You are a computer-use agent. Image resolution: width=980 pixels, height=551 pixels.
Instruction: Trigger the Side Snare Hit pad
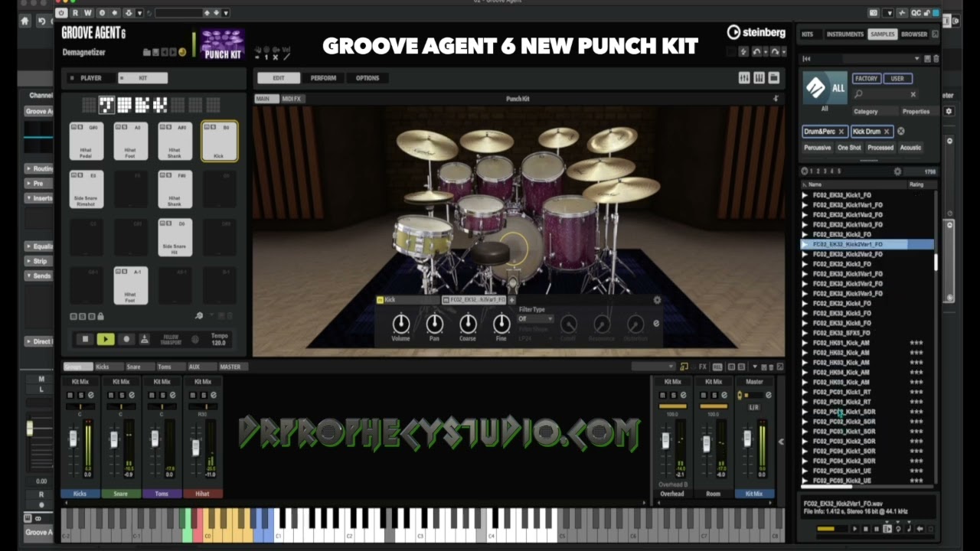(175, 237)
